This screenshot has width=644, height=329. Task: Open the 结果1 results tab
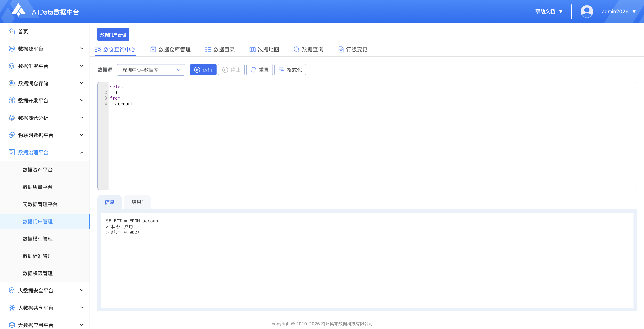[138, 202]
